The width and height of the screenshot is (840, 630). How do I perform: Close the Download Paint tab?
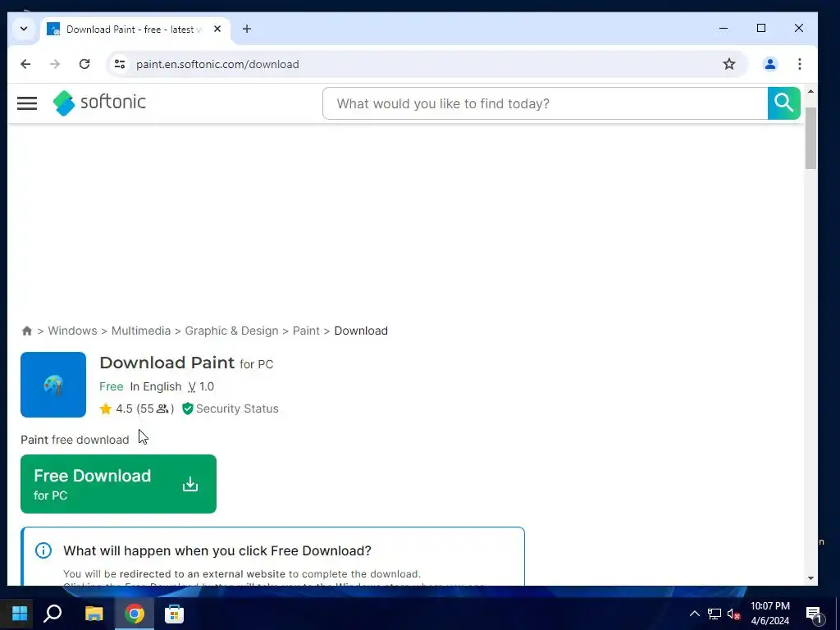click(217, 29)
